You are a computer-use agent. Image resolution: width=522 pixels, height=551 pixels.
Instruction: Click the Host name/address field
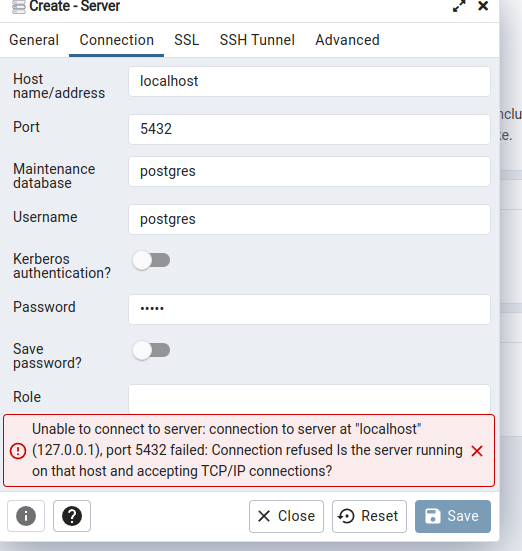[x=309, y=82]
